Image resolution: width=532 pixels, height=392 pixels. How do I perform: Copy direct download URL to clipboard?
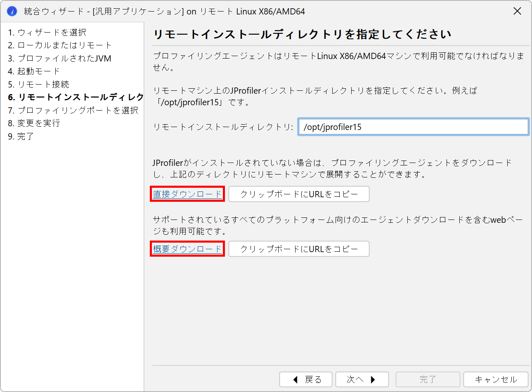(x=299, y=194)
